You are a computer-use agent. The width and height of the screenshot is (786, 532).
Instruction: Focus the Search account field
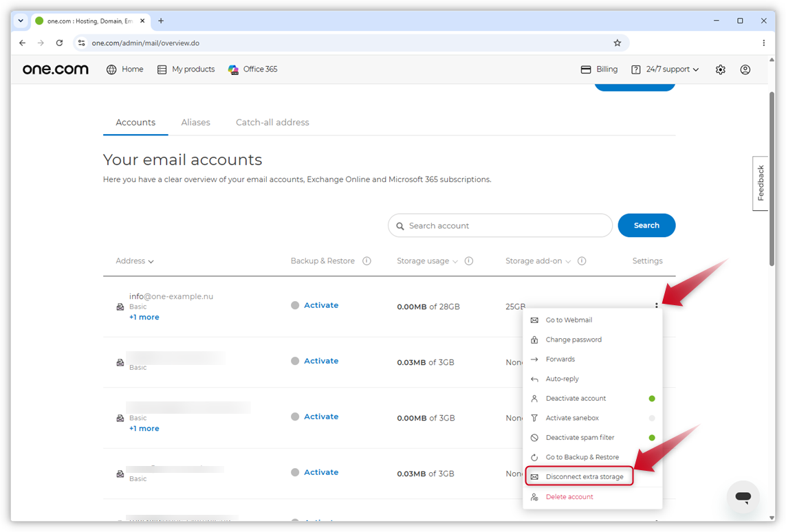(x=500, y=225)
